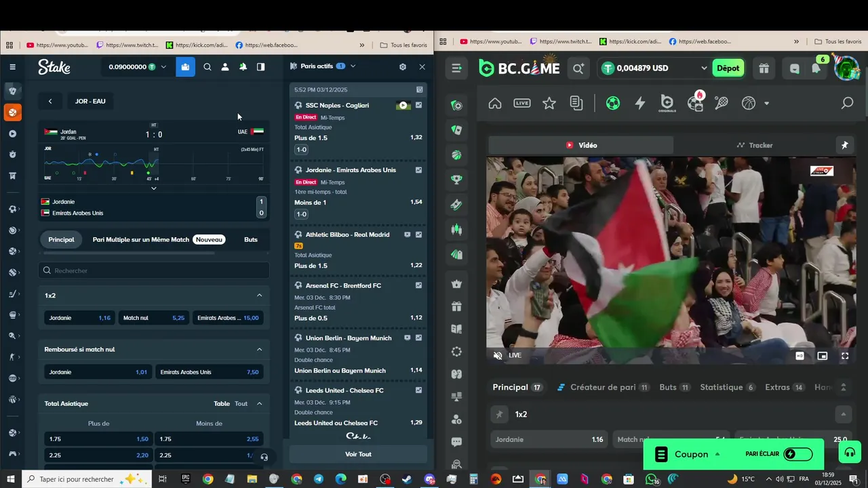
Task: Open BC.Game sidebar menu toggle
Action: click(456, 68)
